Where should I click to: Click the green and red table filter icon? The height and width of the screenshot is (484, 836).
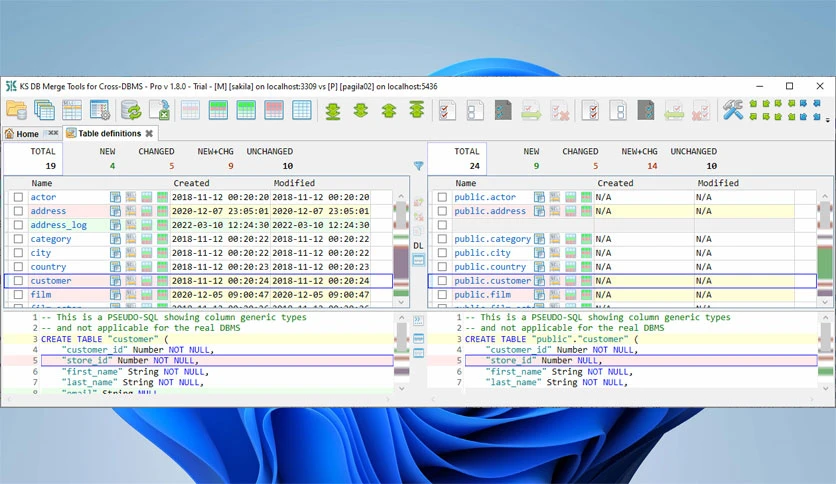[x=218, y=110]
